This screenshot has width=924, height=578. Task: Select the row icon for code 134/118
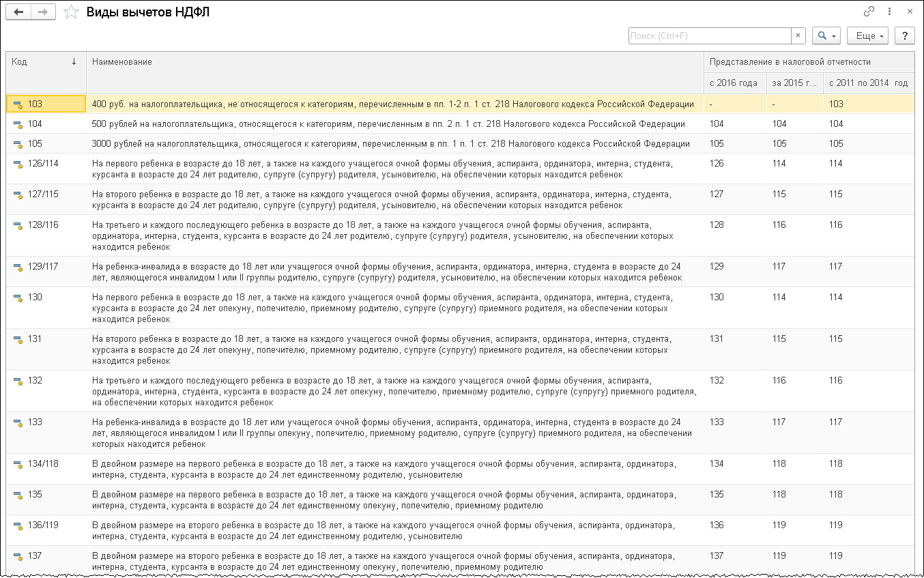coord(18,464)
